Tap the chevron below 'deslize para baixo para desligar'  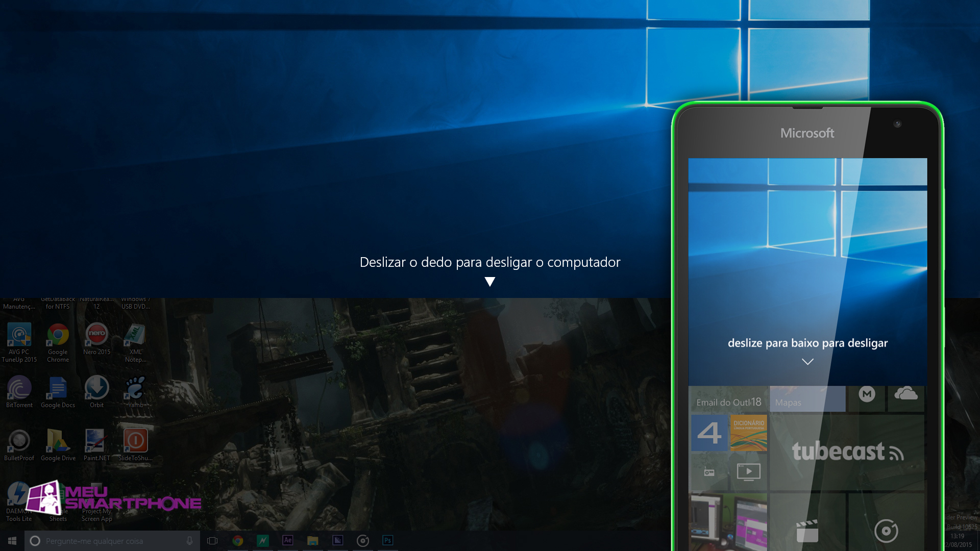coord(807,362)
